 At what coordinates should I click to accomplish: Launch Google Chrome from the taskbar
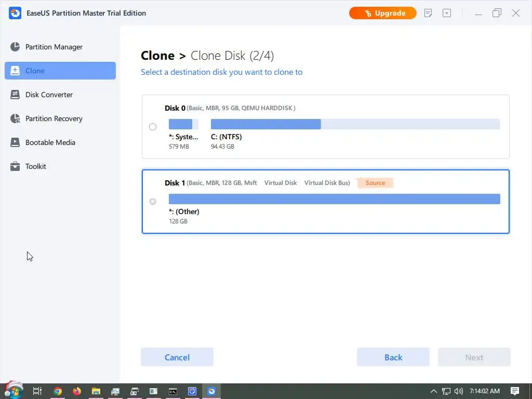coord(58,391)
